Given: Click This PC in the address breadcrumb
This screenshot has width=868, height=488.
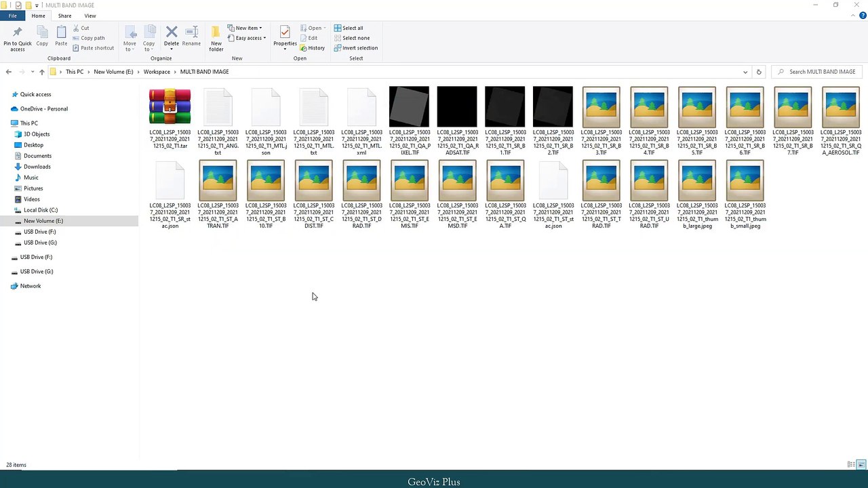Looking at the screenshot, I should pos(75,72).
